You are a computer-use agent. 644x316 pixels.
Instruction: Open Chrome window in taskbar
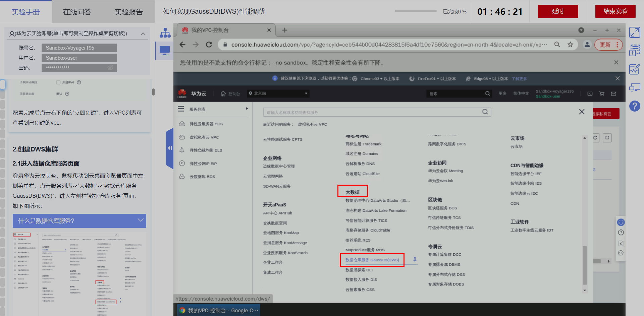click(219, 310)
